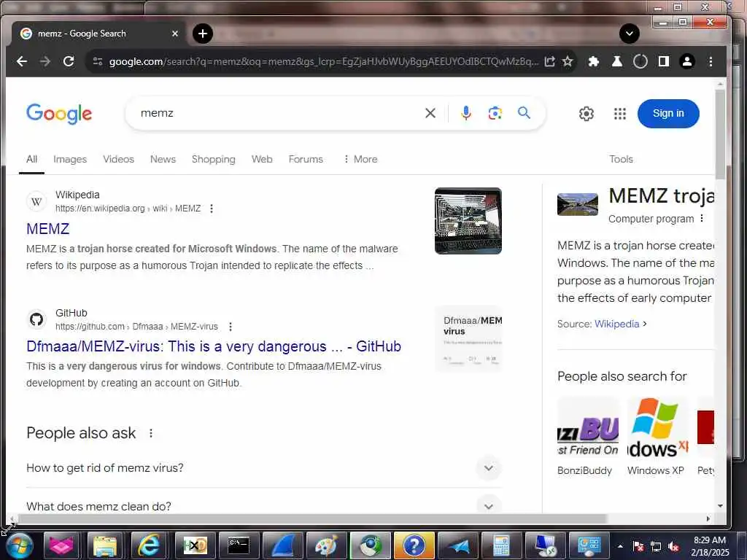Open the browser extensions puzzle icon
The height and width of the screenshot is (560, 747).
[594, 61]
